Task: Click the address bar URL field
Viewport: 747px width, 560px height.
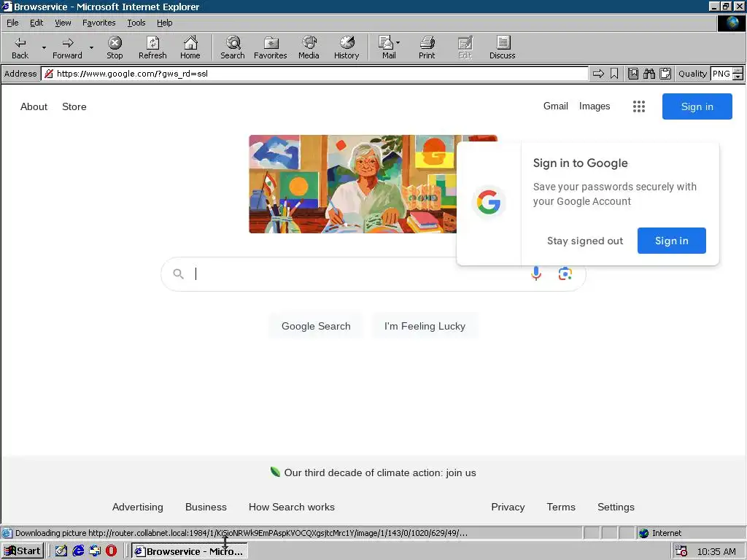Action: pyautogui.click(x=314, y=74)
